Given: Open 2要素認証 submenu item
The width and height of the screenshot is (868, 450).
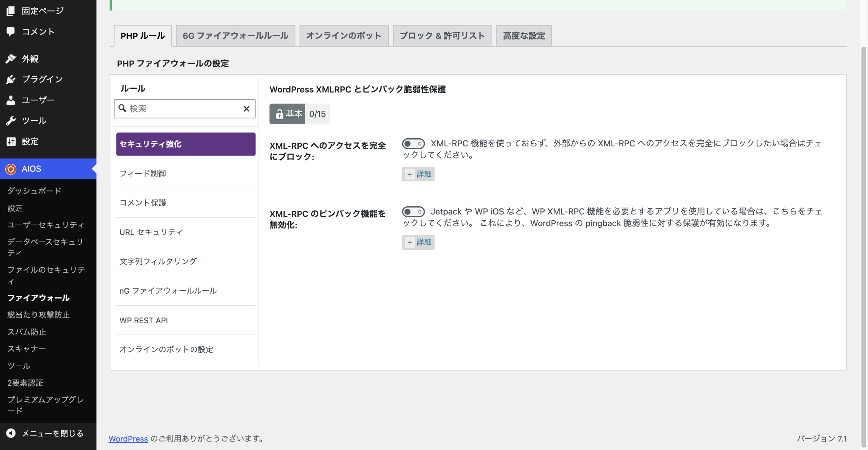Looking at the screenshot, I should 25,383.
